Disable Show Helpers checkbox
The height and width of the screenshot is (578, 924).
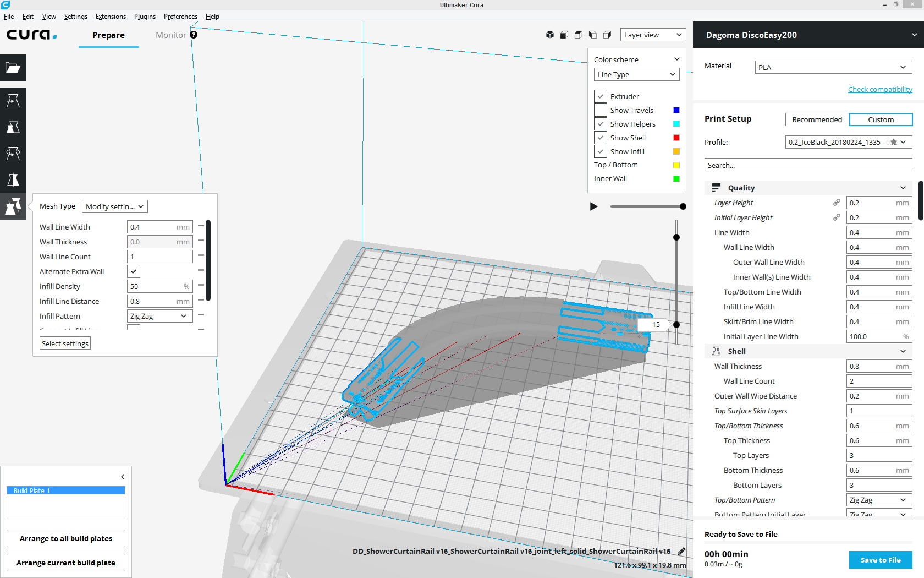pos(601,124)
